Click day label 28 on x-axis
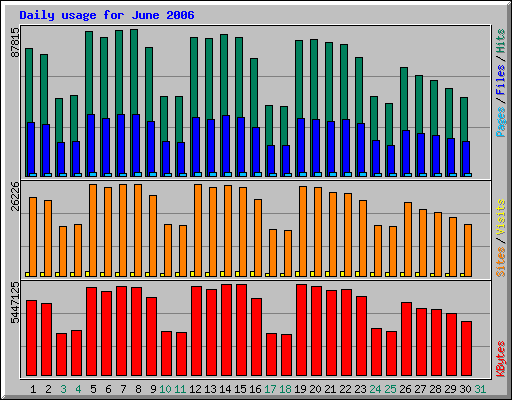 click(435, 389)
